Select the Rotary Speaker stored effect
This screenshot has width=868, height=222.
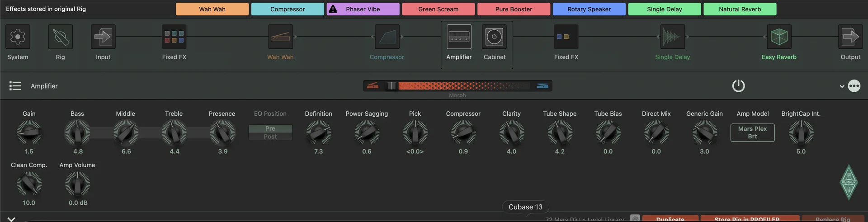coord(589,9)
